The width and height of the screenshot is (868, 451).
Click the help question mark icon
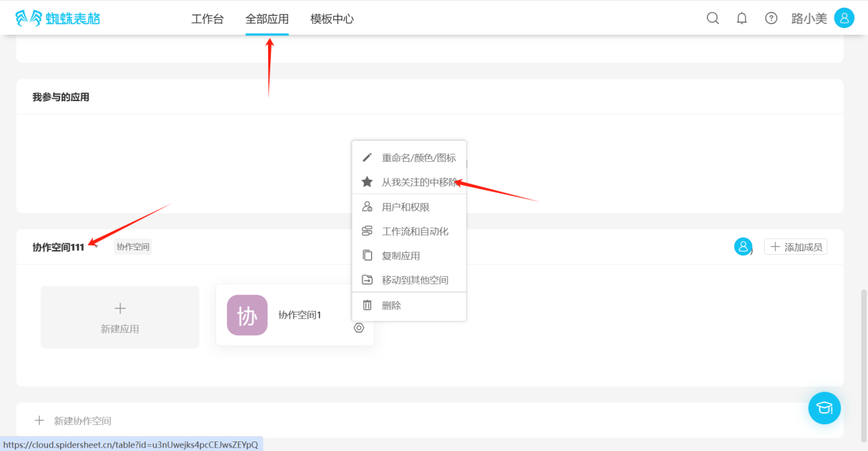pyautogui.click(x=771, y=18)
